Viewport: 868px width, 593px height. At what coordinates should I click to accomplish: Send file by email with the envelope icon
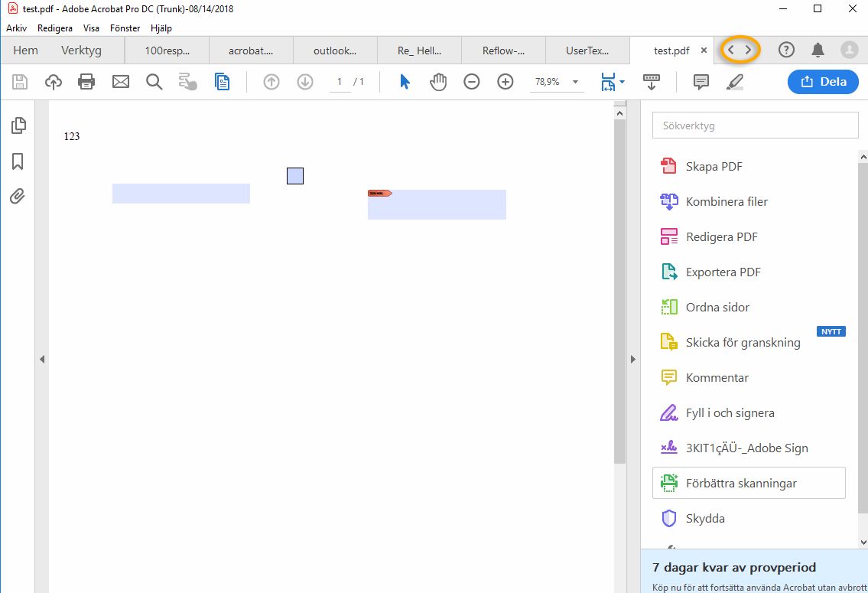tap(121, 82)
